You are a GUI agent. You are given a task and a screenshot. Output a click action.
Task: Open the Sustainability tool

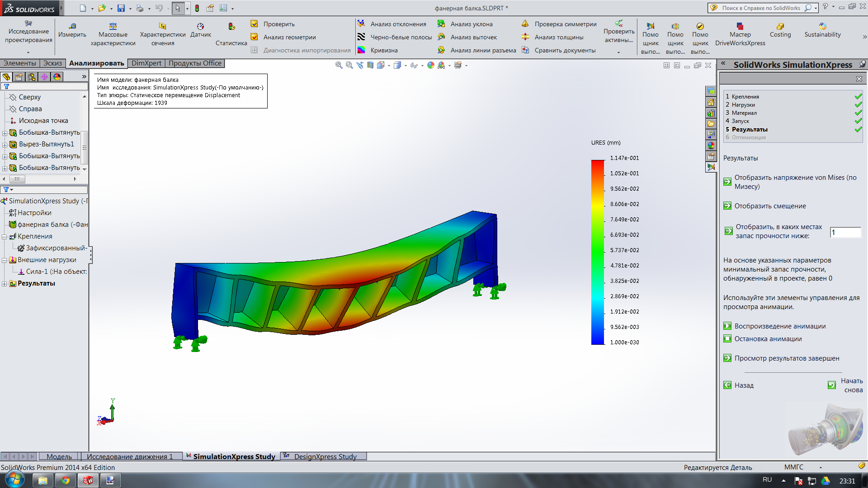(x=822, y=26)
